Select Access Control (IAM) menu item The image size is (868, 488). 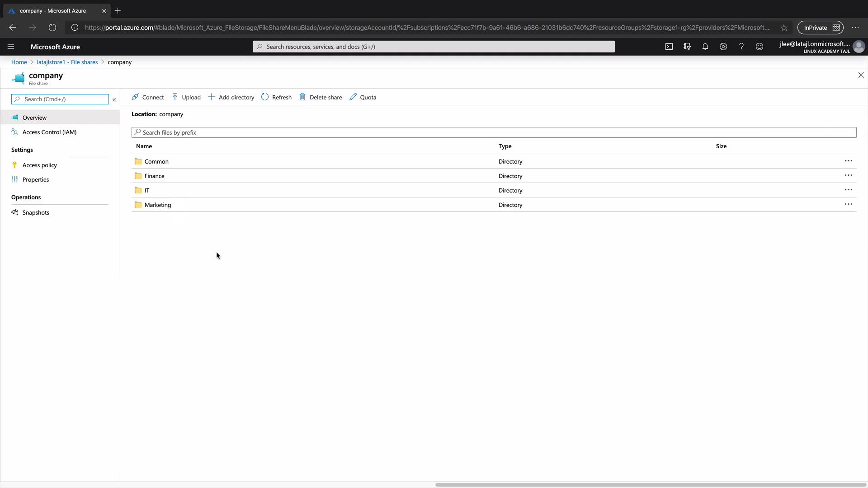(49, 132)
